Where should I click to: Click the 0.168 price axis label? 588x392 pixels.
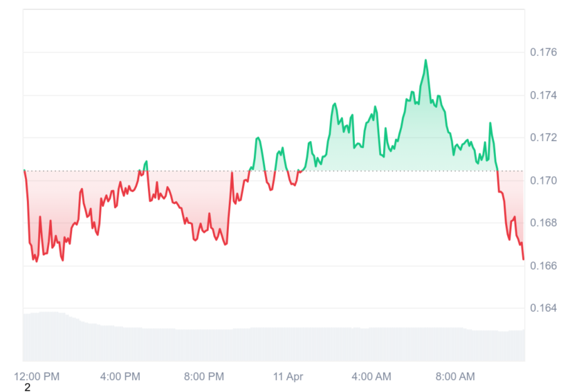[543, 223]
